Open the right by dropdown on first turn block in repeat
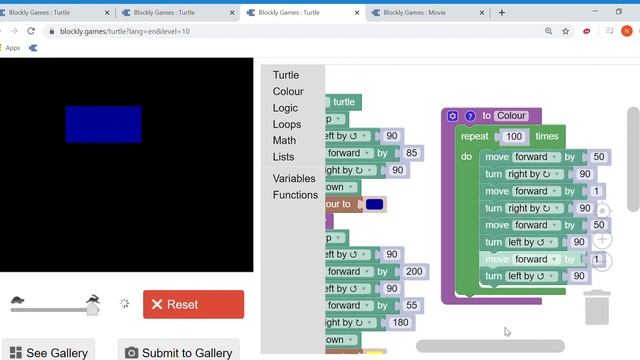Viewport: 640px width, 360px height. click(x=535, y=174)
